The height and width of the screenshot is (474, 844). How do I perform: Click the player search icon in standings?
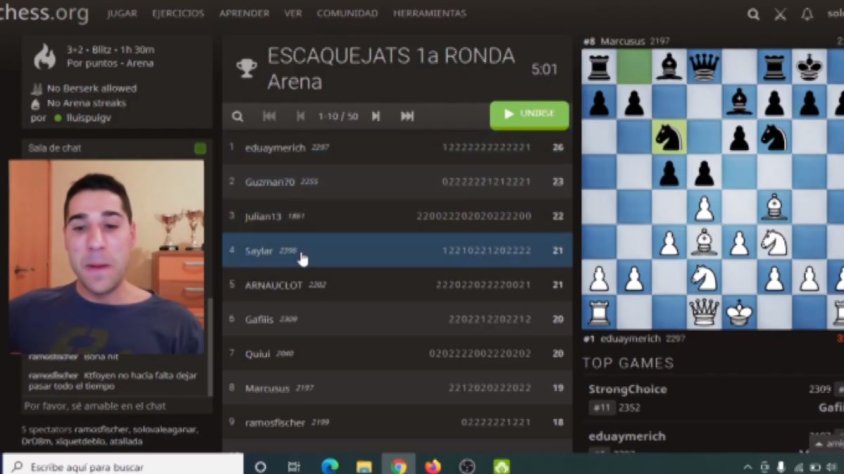(237, 116)
